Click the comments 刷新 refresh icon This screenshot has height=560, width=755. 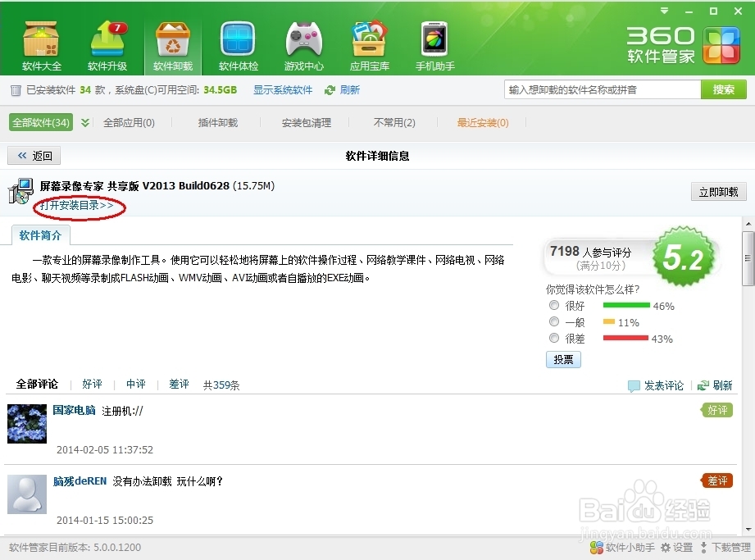point(703,385)
